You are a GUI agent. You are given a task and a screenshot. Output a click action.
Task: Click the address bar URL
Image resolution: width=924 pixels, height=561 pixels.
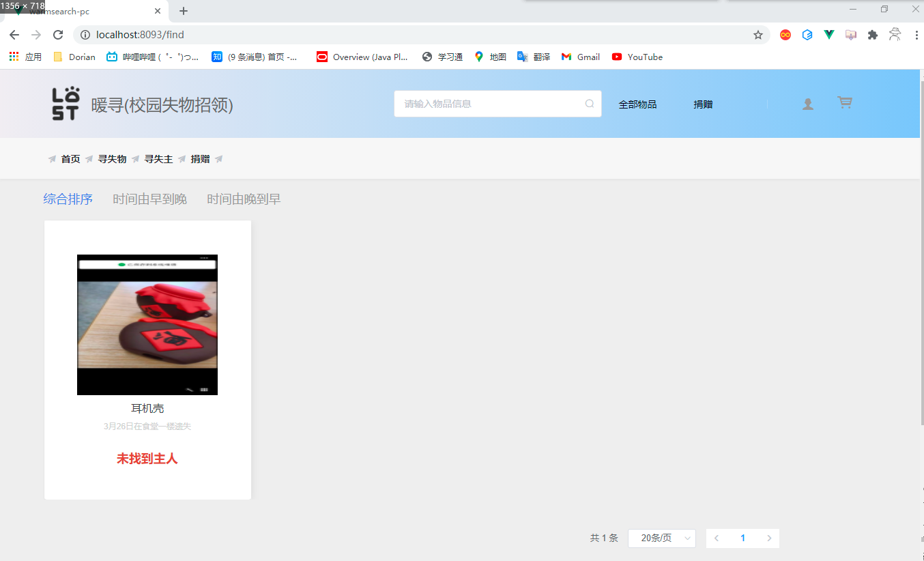(x=140, y=35)
